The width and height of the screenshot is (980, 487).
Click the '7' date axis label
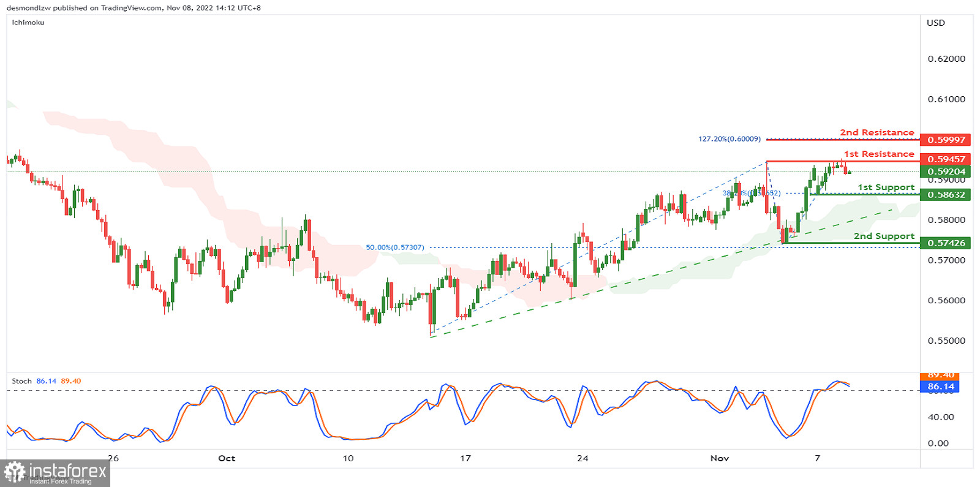click(x=817, y=458)
